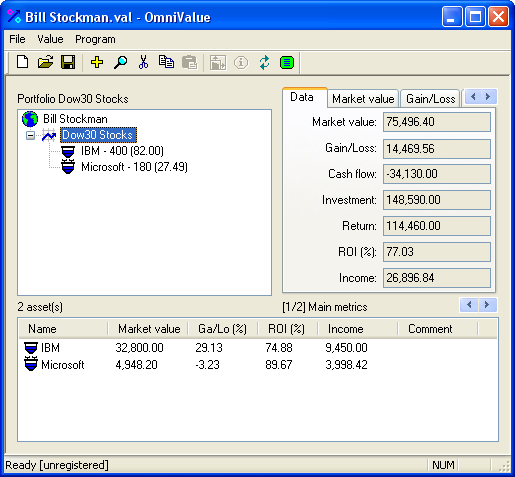Collapse the Dow30 Stocks tree node
This screenshot has height=477, width=515.
click(x=30, y=136)
